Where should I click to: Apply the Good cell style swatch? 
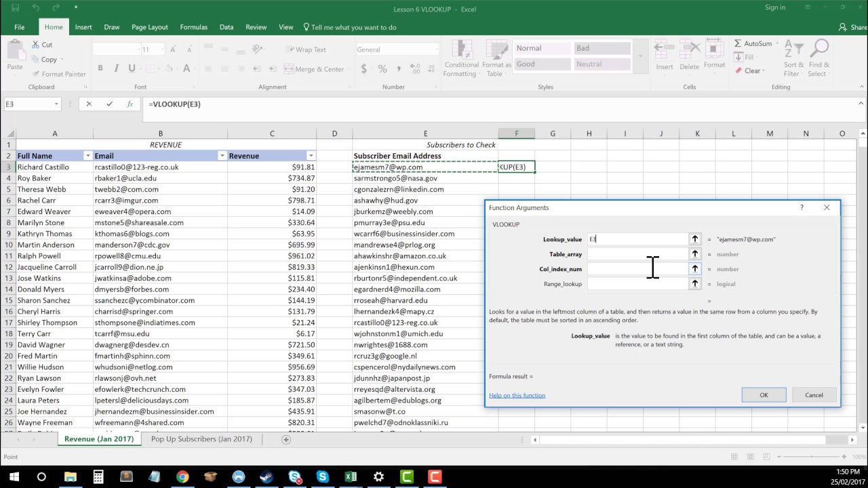click(542, 64)
